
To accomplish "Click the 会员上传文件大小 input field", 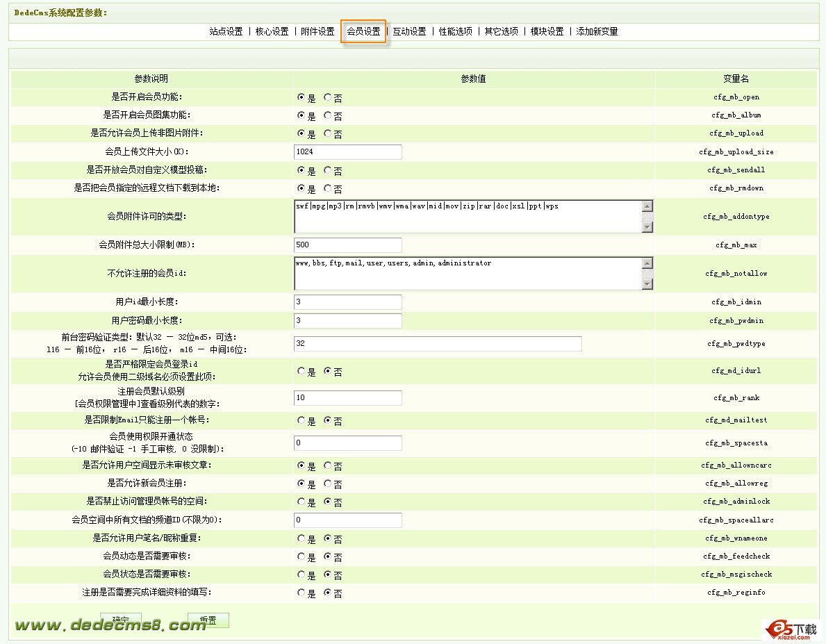I will (348, 152).
